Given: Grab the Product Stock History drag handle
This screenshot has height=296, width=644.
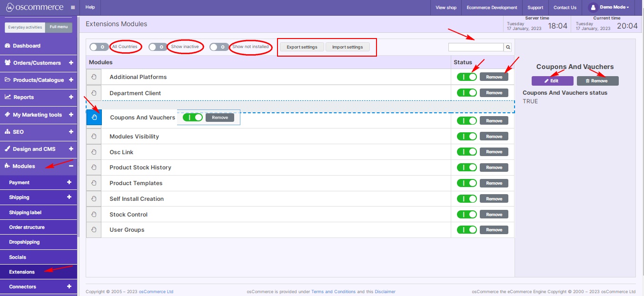Looking at the screenshot, I should point(94,168).
